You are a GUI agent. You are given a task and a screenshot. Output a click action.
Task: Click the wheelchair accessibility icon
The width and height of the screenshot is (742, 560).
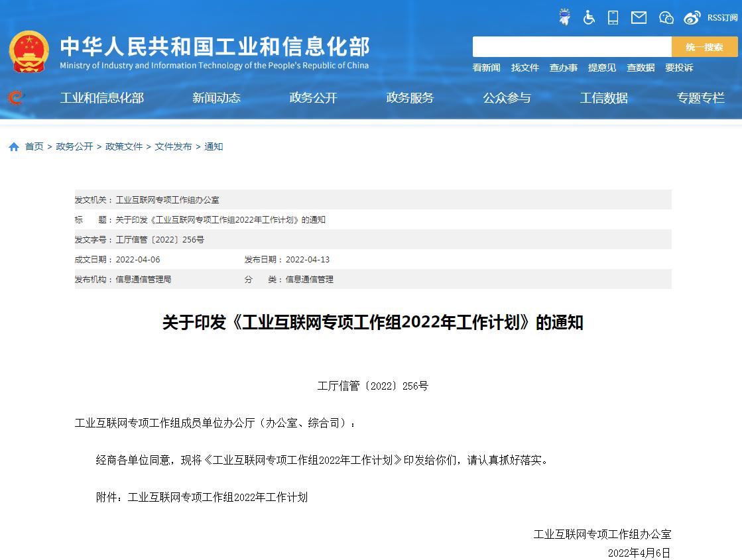[x=589, y=18]
